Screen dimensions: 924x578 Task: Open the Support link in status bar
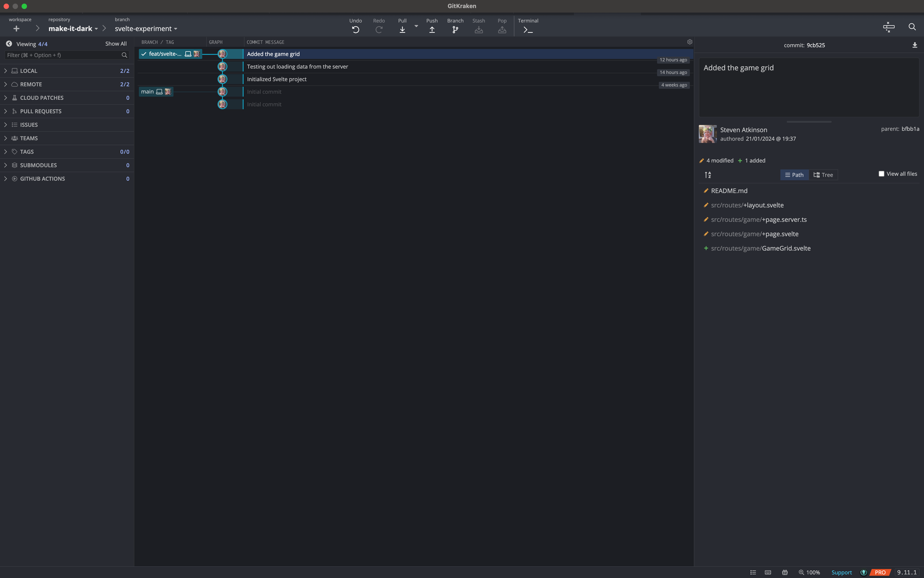click(x=841, y=572)
